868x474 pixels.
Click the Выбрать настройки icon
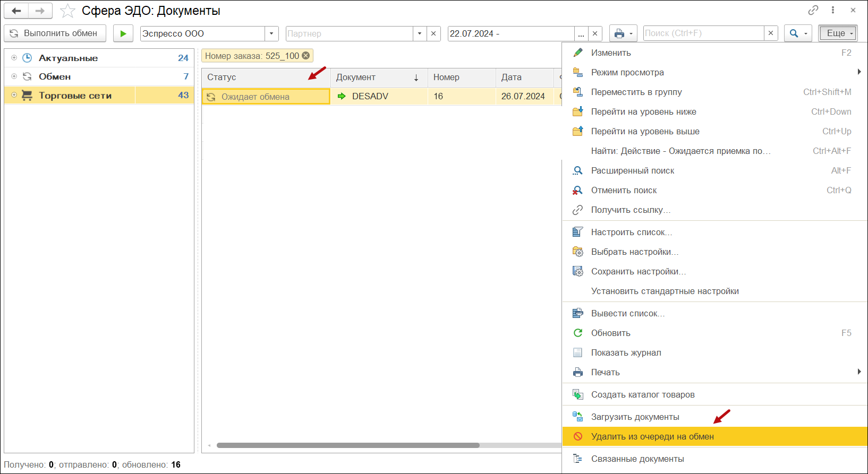(578, 252)
